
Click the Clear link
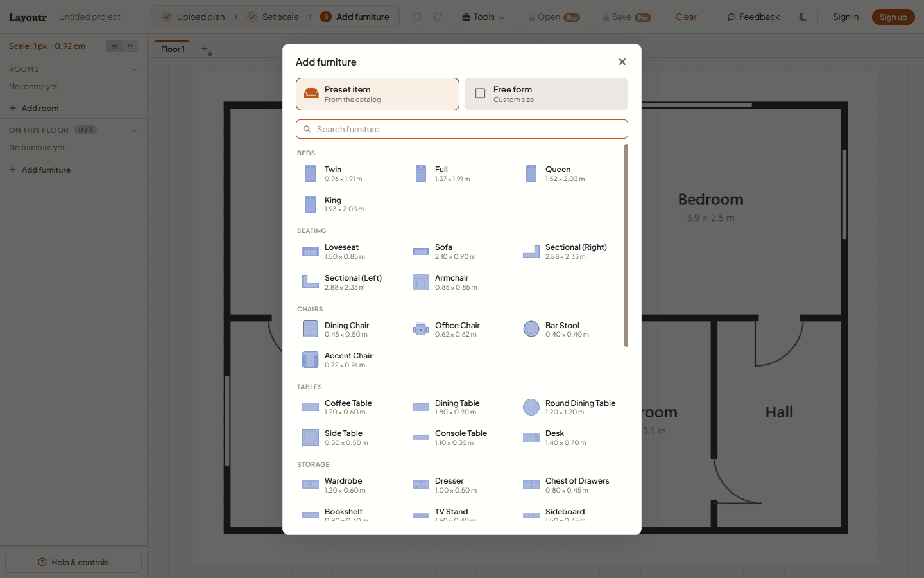click(x=686, y=17)
